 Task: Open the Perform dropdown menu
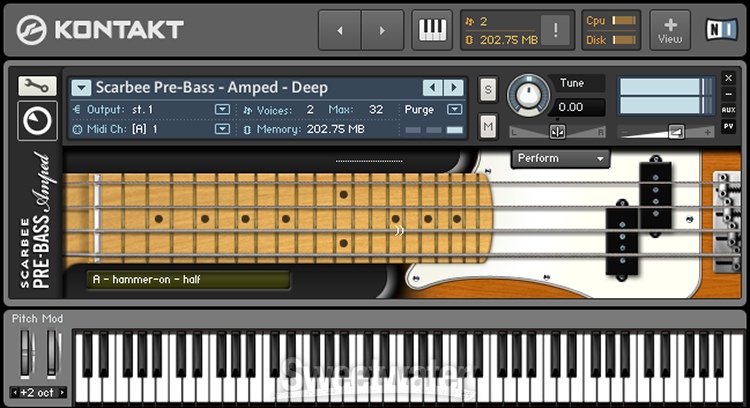point(561,158)
